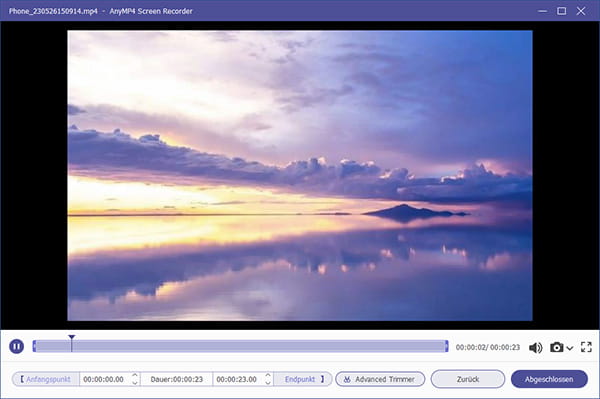Decrease the start time with down arrow
600x399 pixels.
135,383
